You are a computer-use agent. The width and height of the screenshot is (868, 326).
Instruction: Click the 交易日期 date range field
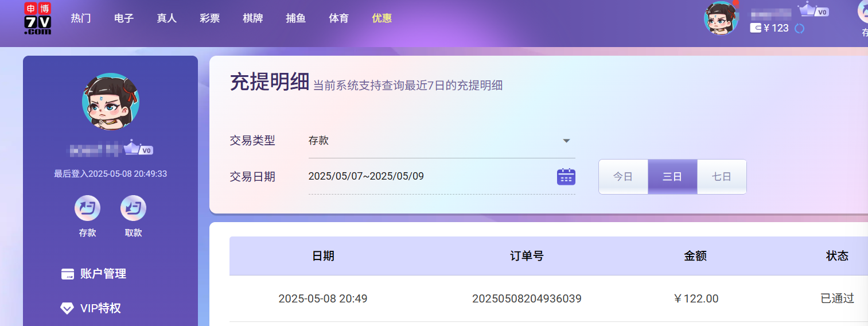tap(425, 176)
